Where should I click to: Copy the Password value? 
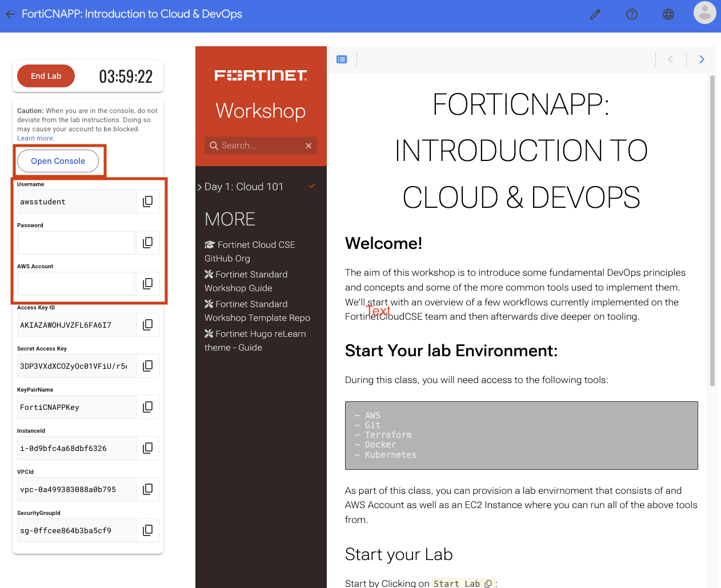[x=148, y=243]
